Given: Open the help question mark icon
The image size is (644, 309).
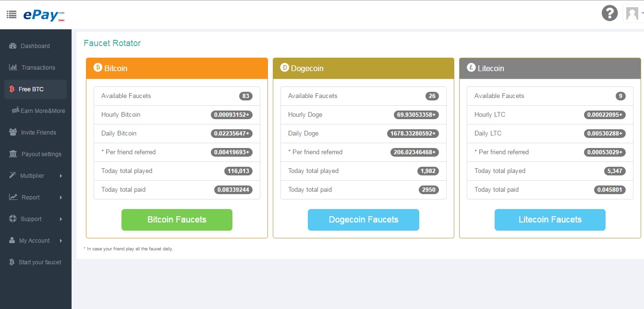Looking at the screenshot, I should pyautogui.click(x=609, y=13).
